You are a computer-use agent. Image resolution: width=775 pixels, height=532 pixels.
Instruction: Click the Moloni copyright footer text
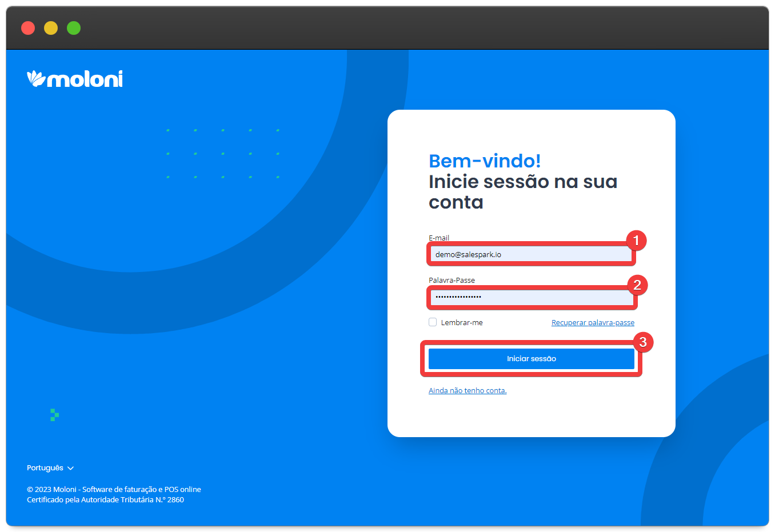tap(114, 490)
